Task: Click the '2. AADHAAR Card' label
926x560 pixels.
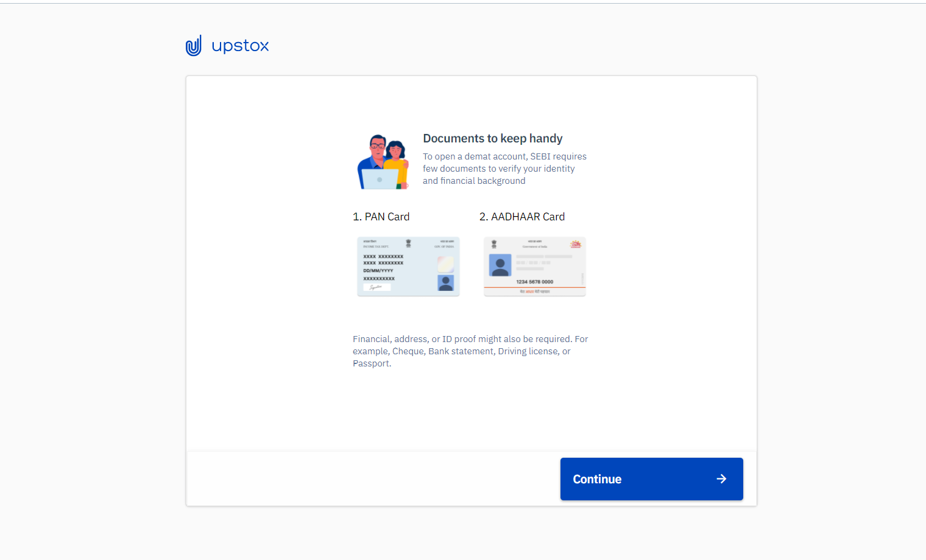Action: click(x=522, y=217)
